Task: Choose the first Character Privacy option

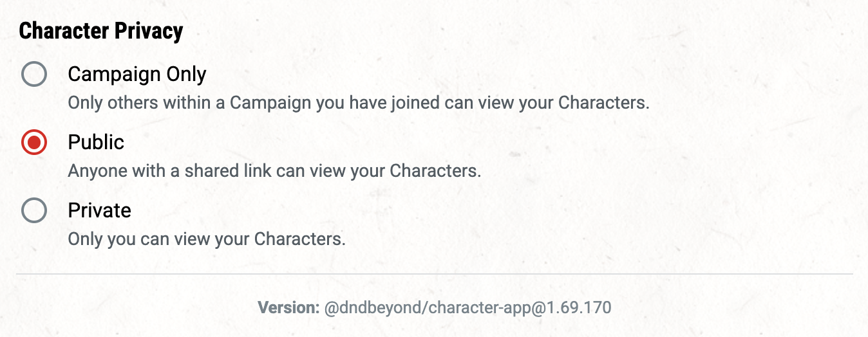Action: pyautogui.click(x=34, y=74)
